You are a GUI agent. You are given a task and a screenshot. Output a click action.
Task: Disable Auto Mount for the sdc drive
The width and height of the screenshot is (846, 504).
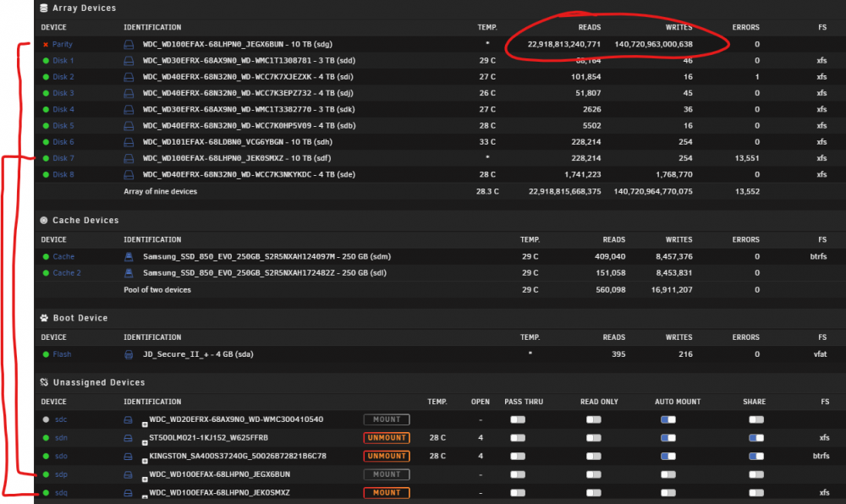click(x=668, y=420)
